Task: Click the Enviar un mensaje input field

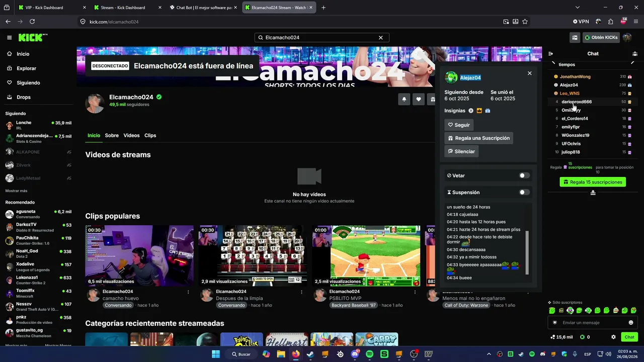Action: tap(592, 323)
